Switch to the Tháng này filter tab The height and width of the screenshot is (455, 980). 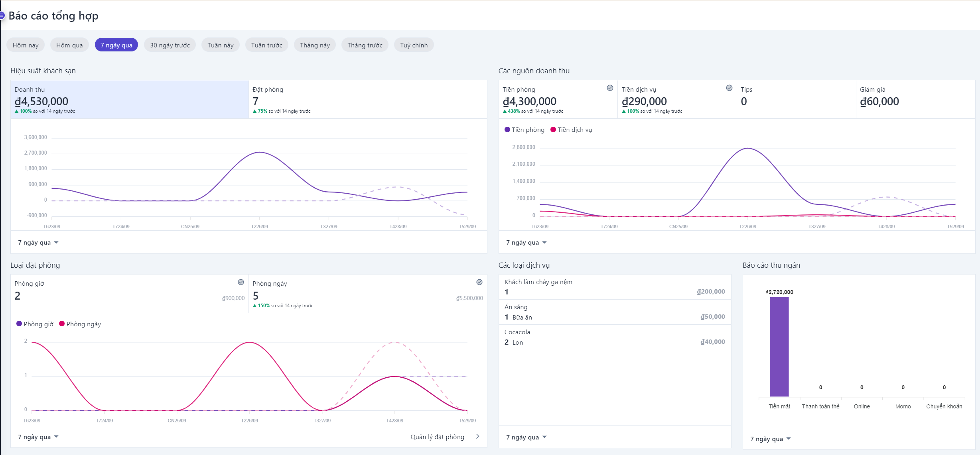(x=315, y=45)
